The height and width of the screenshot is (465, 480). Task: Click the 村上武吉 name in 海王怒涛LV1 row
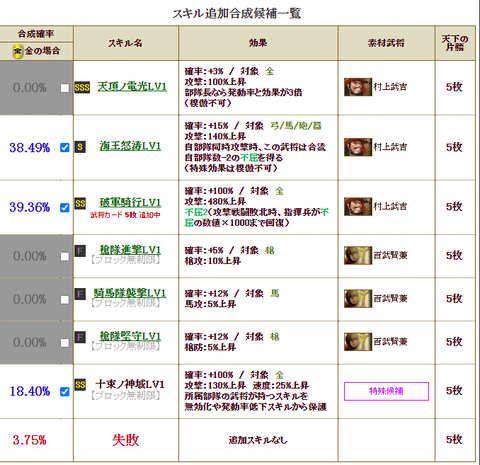[390, 147]
